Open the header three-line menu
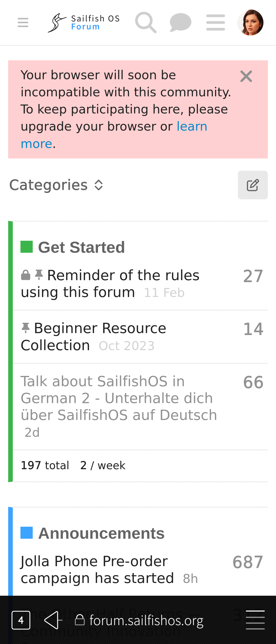 [215, 22]
